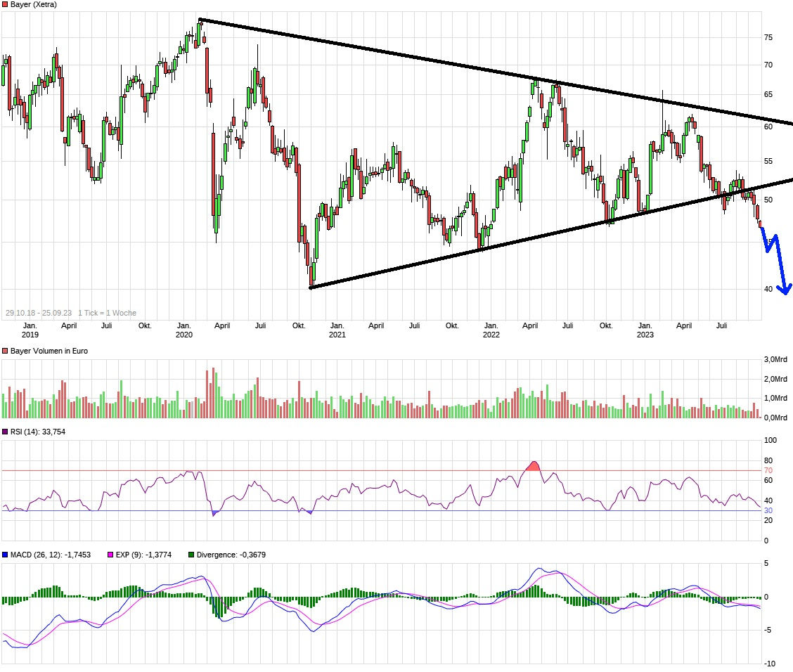Click the 'Jan. 2020' time axis label
Image resolution: width=793 pixels, height=672 pixels.
[x=184, y=330]
